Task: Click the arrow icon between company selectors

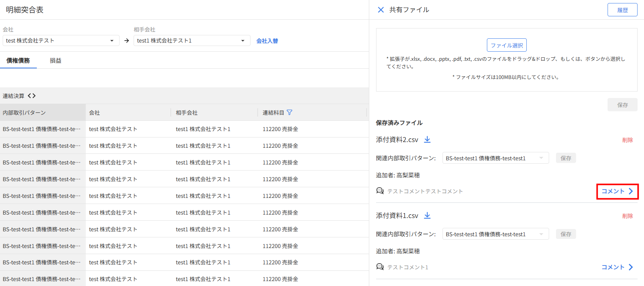Action: coord(127,41)
